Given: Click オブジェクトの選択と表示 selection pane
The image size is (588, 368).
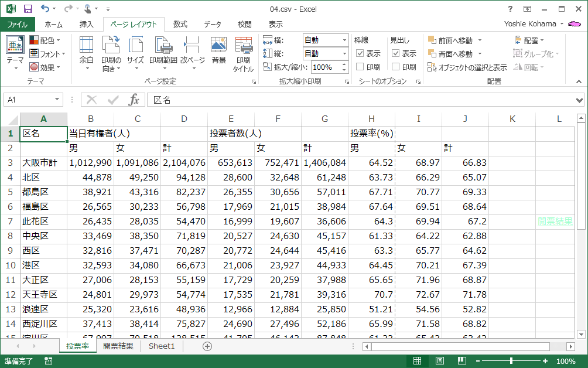Looking at the screenshot, I should click(467, 67).
